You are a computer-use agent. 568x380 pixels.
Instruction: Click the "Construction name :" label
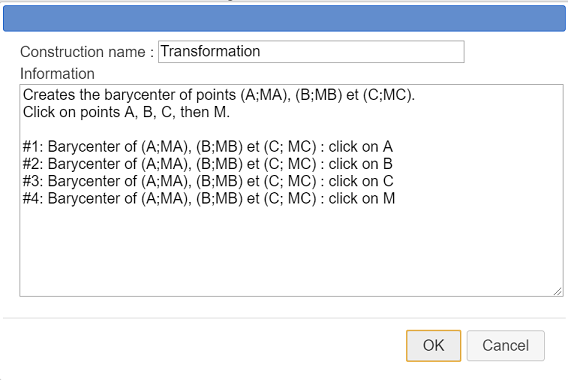tap(87, 52)
